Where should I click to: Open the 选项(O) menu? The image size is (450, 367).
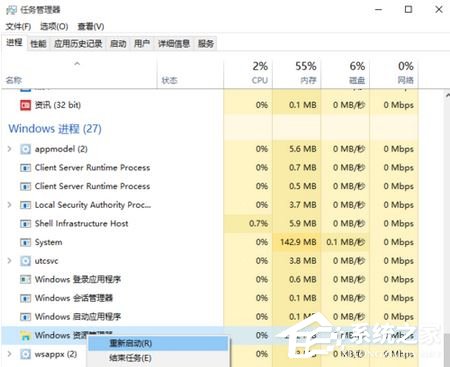click(x=54, y=26)
